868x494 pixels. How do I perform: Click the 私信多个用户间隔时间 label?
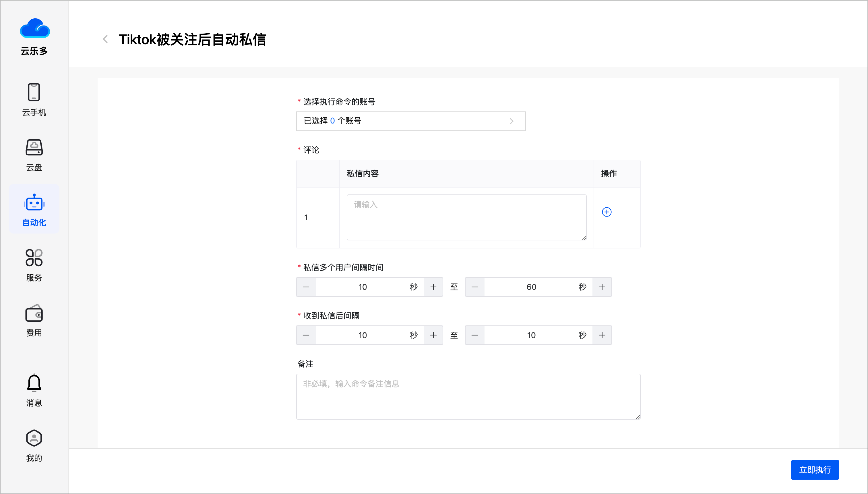pyautogui.click(x=343, y=267)
